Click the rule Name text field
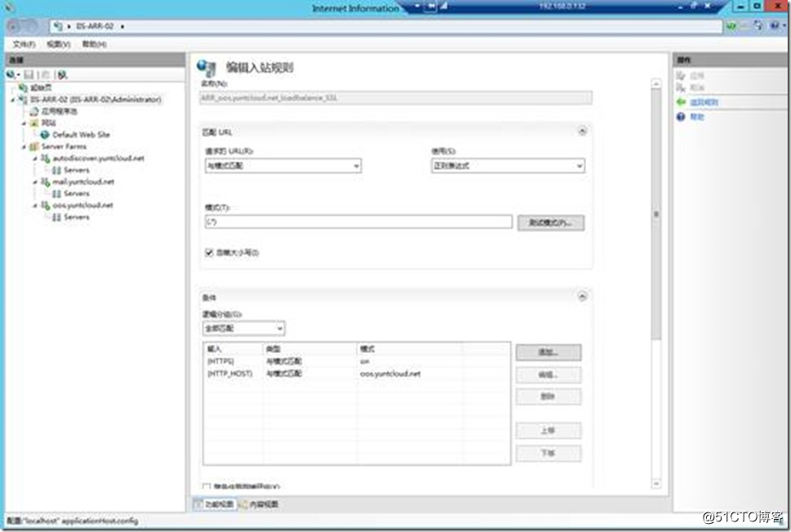791x532 pixels. [x=396, y=98]
